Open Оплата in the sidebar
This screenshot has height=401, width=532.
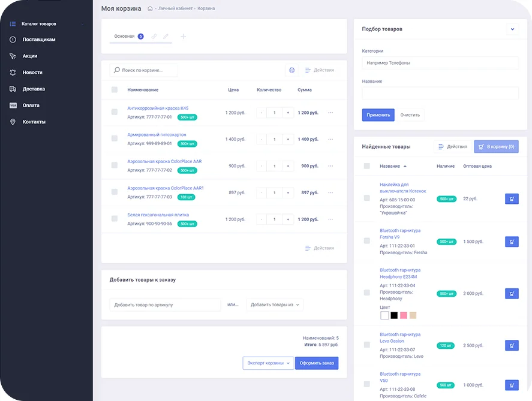31,105
